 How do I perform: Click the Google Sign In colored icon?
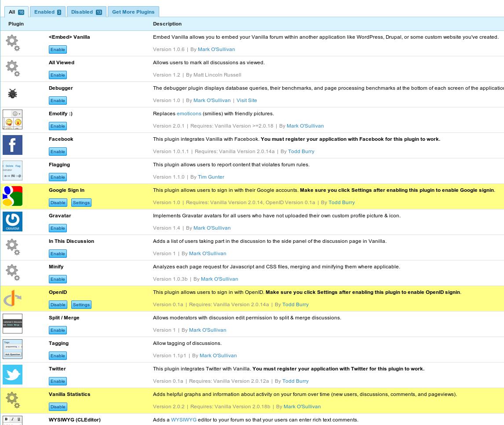pyautogui.click(x=12, y=196)
